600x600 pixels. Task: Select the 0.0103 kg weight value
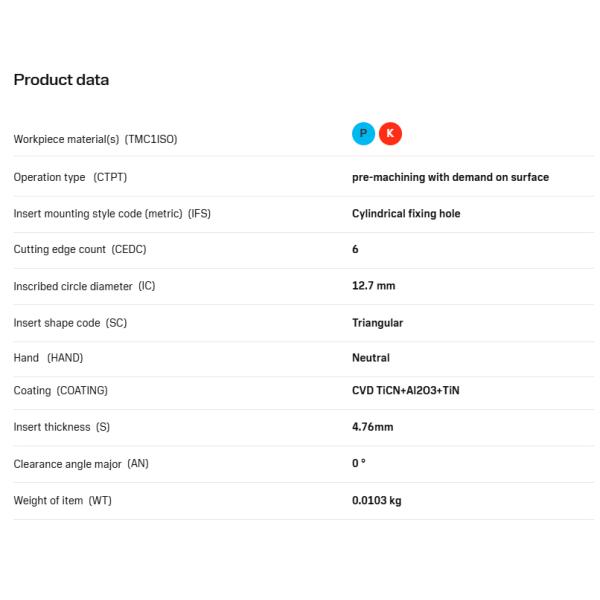tap(376, 500)
